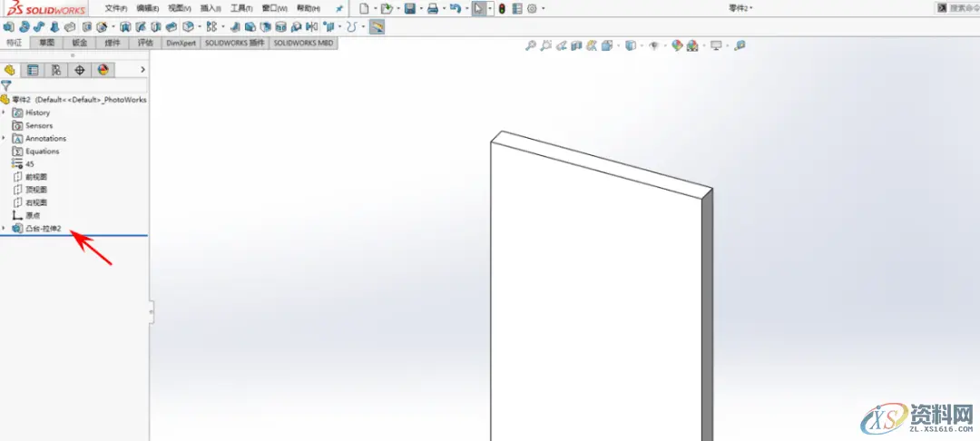The image size is (980, 441).
Task: Click the Dynamic Annotation Views icon
Action: coord(592,45)
